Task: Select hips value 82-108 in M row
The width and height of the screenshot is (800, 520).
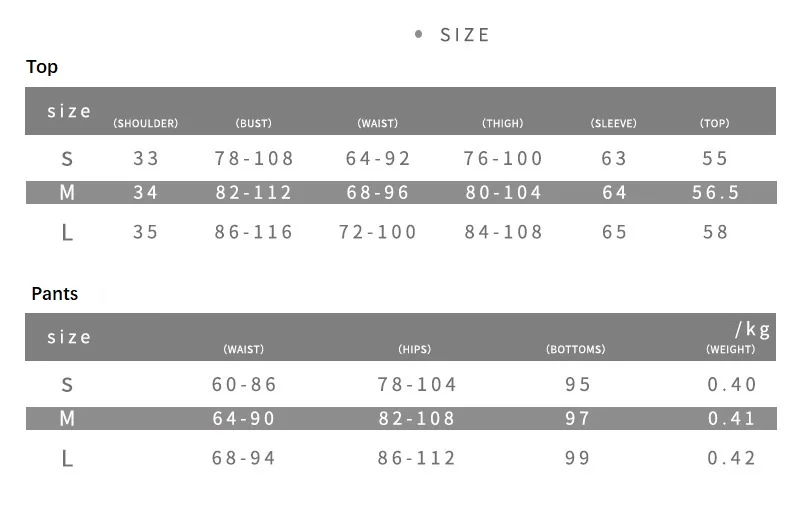Action: coord(416,418)
